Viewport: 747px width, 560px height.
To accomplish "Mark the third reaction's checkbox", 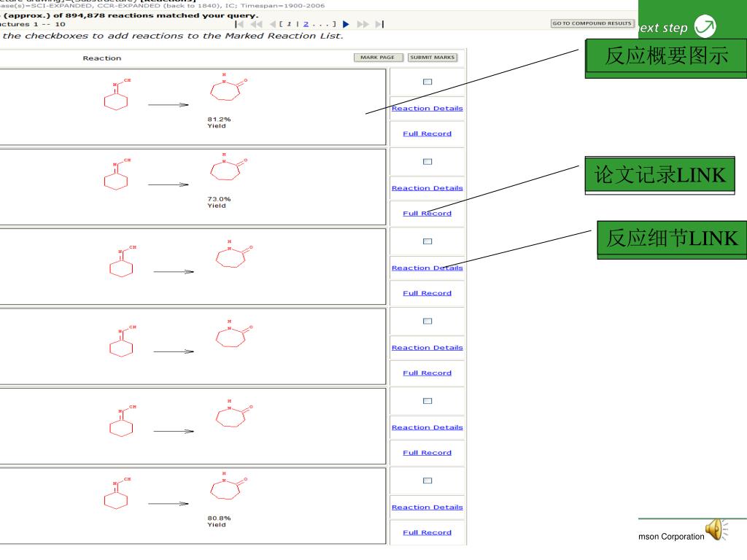I will pyautogui.click(x=427, y=241).
